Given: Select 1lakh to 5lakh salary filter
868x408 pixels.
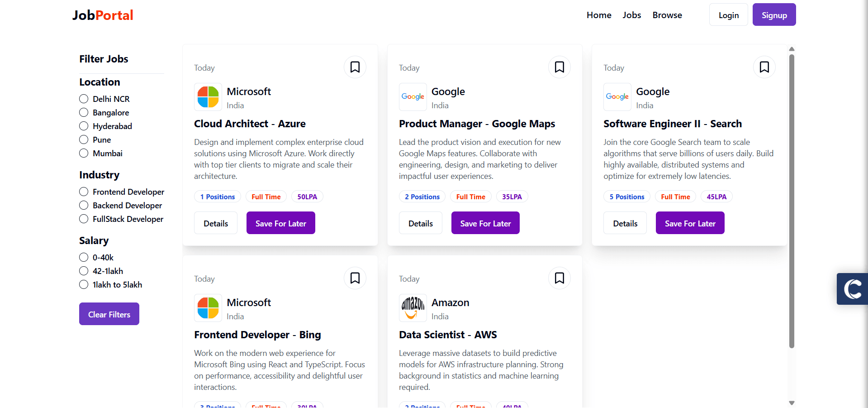Looking at the screenshot, I should pyautogui.click(x=84, y=284).
